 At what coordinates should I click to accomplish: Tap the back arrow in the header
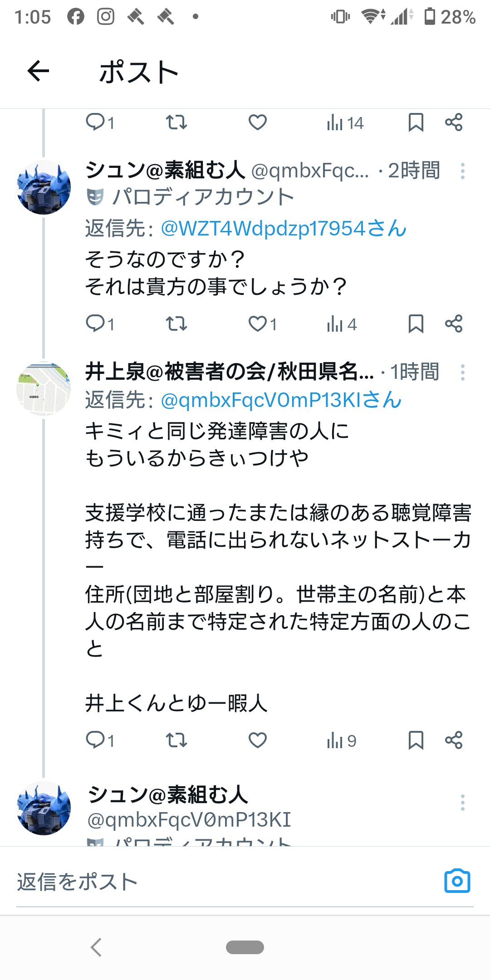[39, 71]
